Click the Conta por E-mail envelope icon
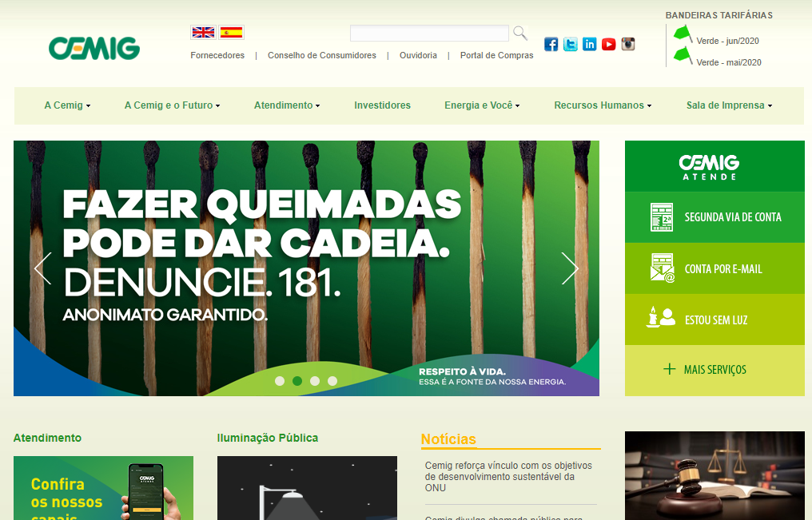This screenshot has height=520, width=812. click(662, 268)
